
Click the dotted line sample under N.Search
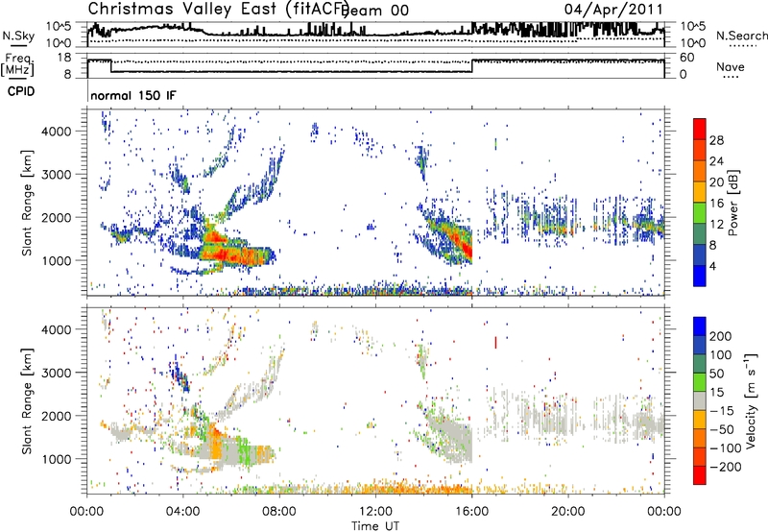(x=742, y=46)
